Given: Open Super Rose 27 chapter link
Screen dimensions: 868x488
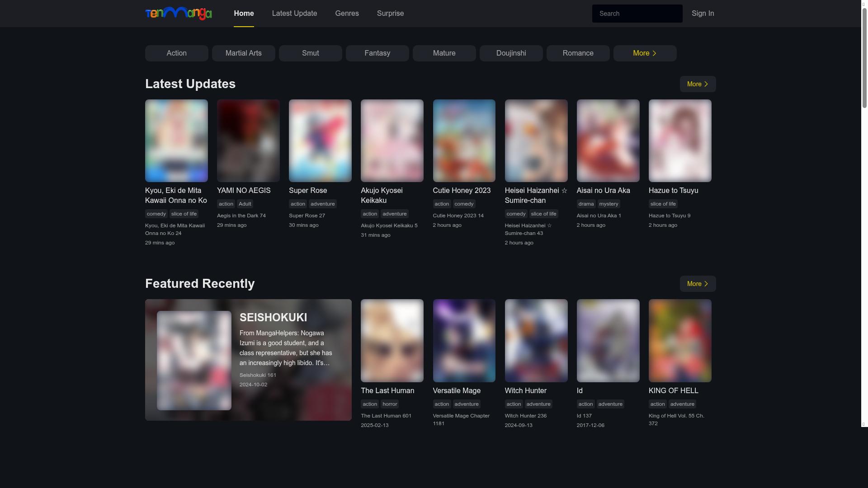Looking at the screenshot, I should point(307,216).
